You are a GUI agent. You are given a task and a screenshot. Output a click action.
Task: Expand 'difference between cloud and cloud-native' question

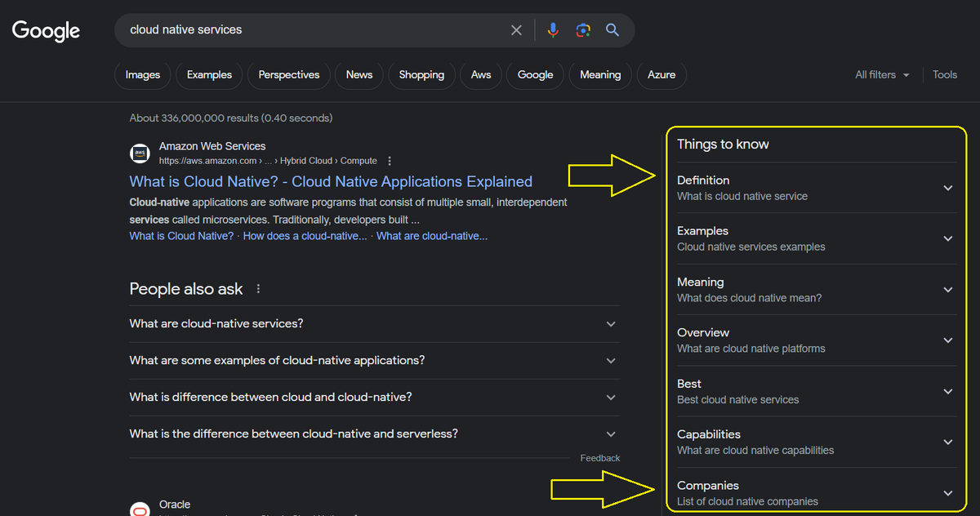[x=375, y=398]
